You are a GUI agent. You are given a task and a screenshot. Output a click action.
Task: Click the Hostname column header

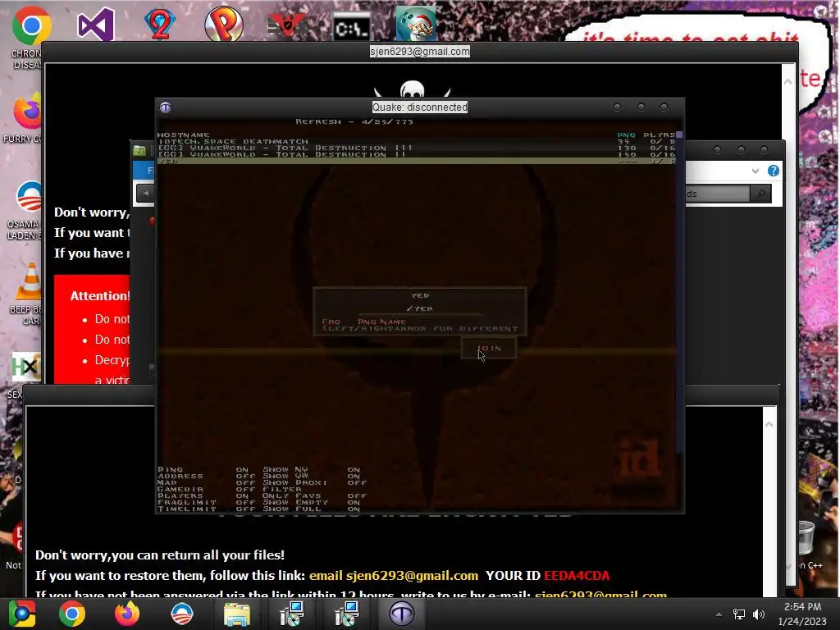click(184, 135)
